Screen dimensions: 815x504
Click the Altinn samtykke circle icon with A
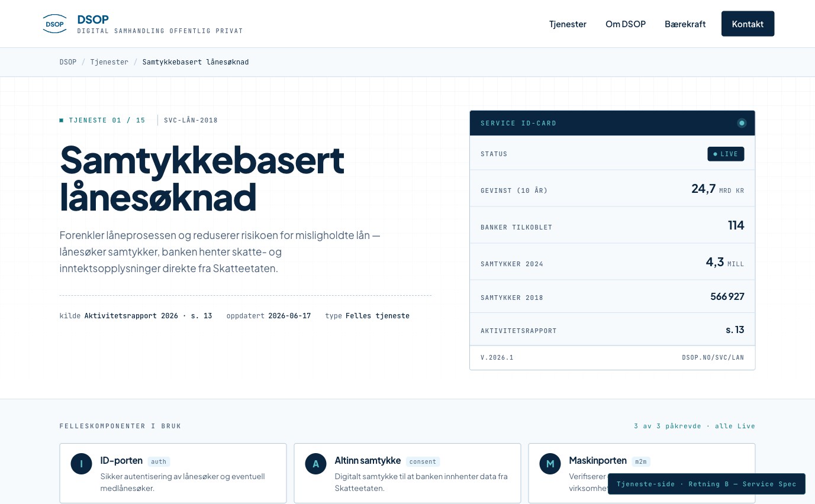(x=316, y=464)
